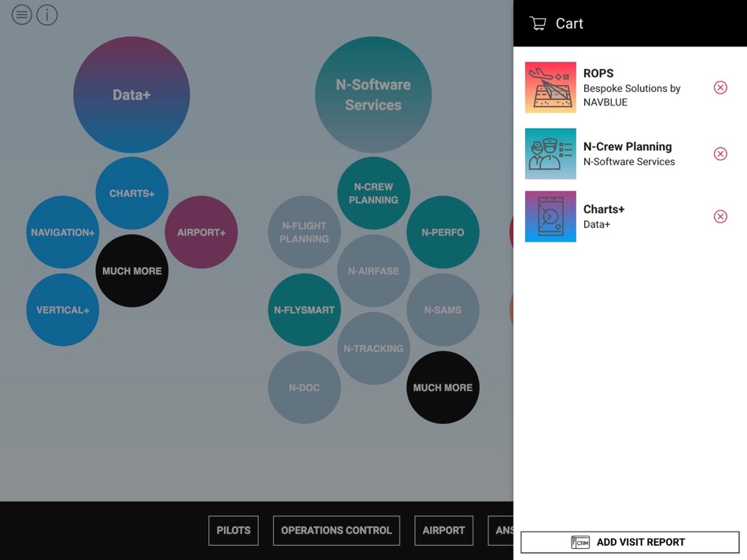Select the Pilots filter tab
Screen dimensions: 747x560
(234, 530)
